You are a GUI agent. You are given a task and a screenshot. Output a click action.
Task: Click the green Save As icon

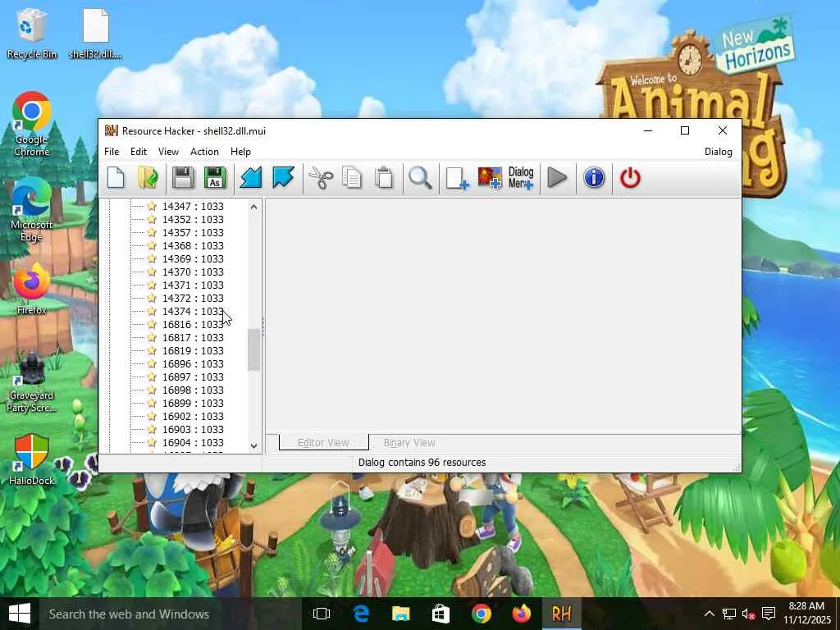(215, 178)
